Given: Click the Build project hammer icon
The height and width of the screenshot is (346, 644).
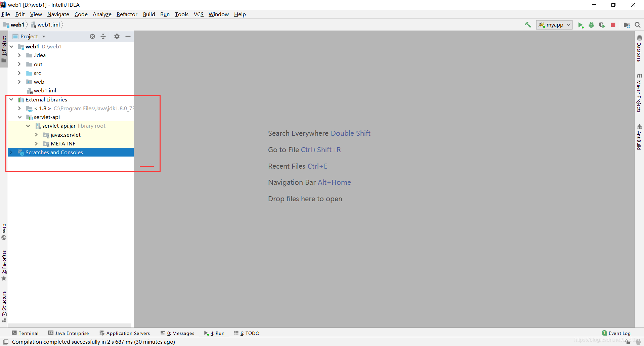Looking at the screenshot, I should 528,25.
